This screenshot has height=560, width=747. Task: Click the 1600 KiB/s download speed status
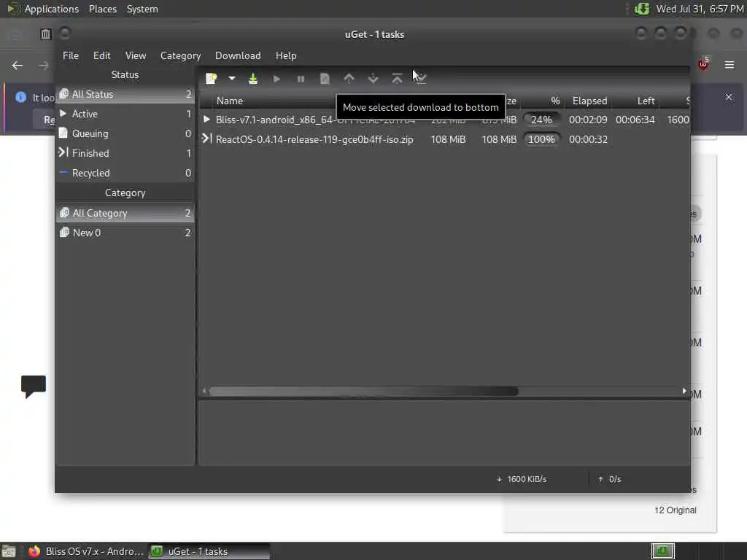522,479
